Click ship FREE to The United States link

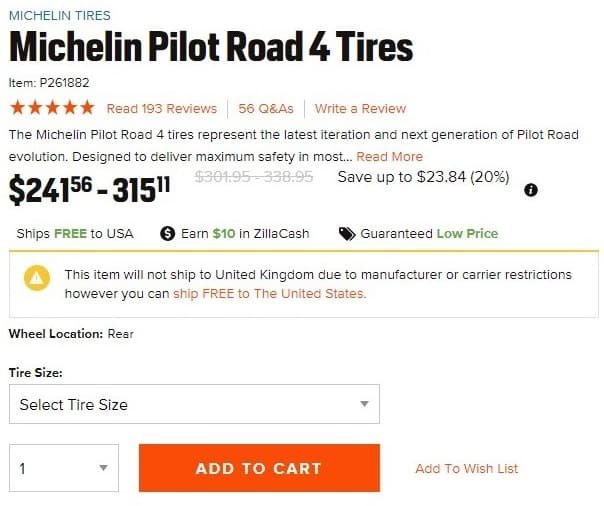pos(270,293)
